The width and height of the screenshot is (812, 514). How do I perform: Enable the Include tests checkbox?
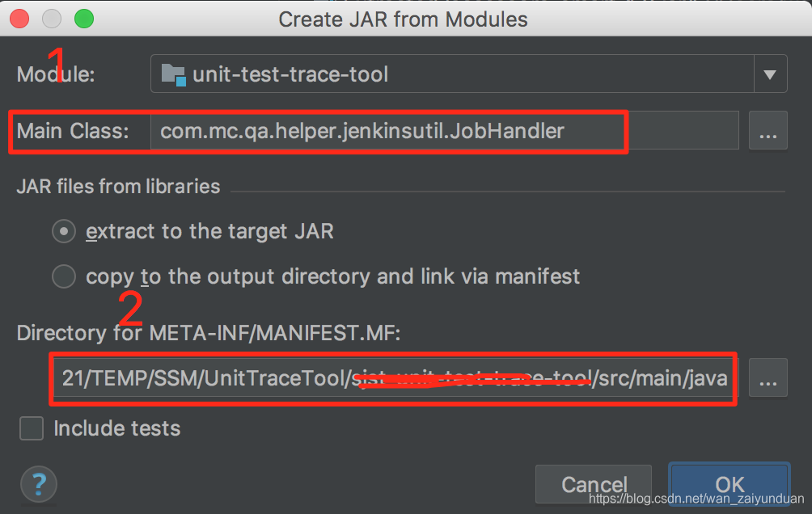[32, 428]
